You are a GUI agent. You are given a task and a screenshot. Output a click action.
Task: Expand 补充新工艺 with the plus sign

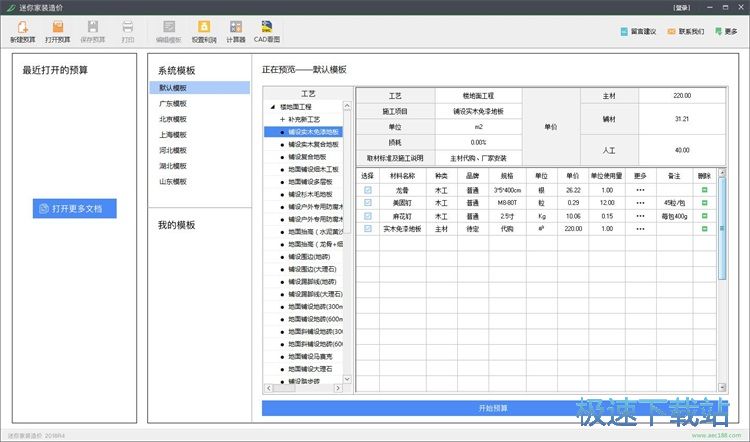(281, 119)
